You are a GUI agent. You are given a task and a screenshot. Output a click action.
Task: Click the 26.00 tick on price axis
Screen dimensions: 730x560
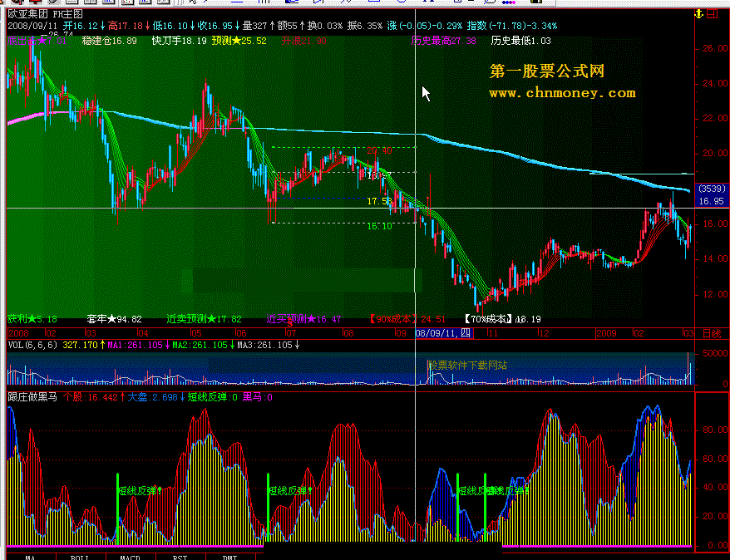(717, 48)
